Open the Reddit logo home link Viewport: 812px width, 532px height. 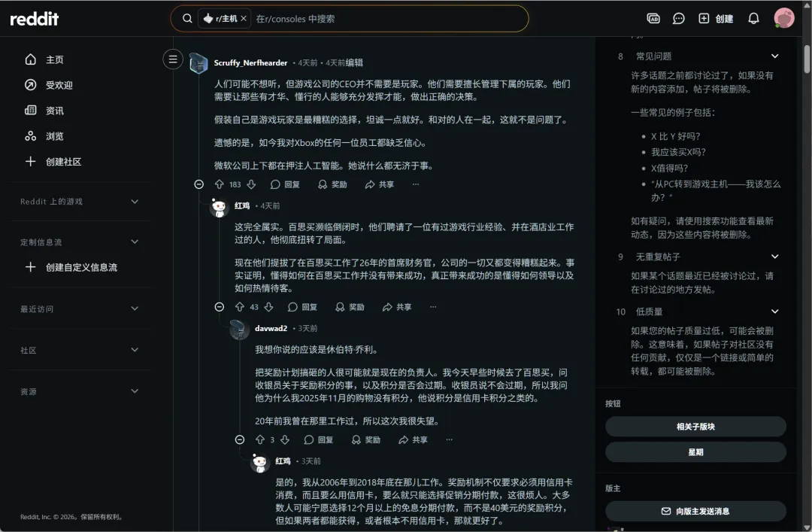[x=34, y=19]
